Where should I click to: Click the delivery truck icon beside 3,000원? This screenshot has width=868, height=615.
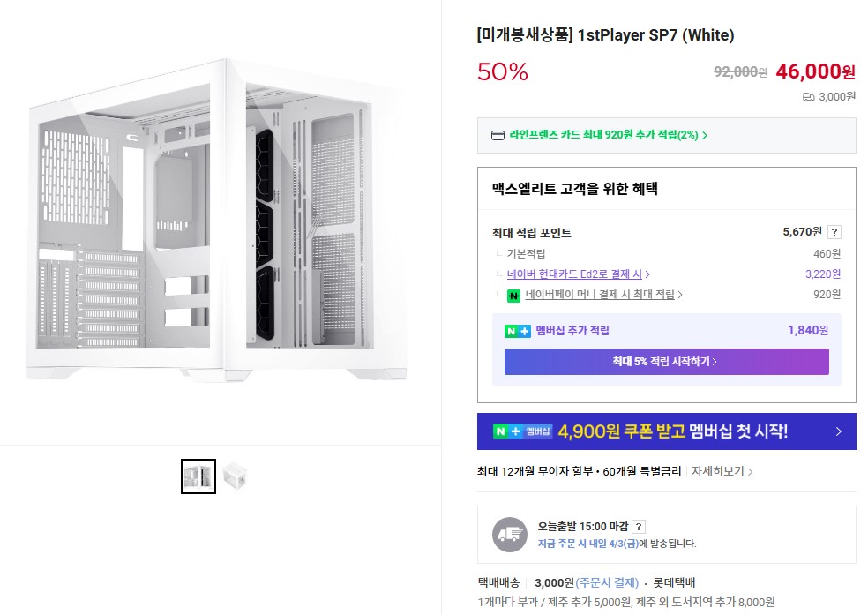[x=808, y=97]
